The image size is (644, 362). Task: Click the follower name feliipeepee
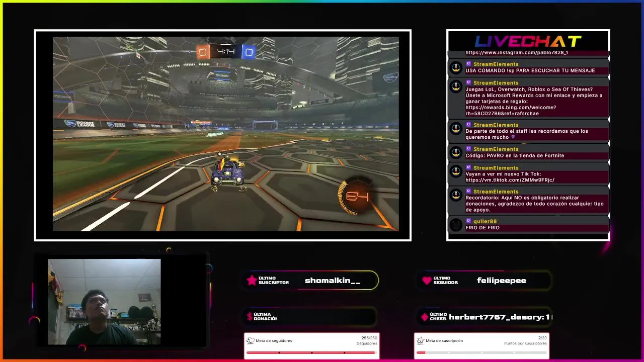[502, 281]
